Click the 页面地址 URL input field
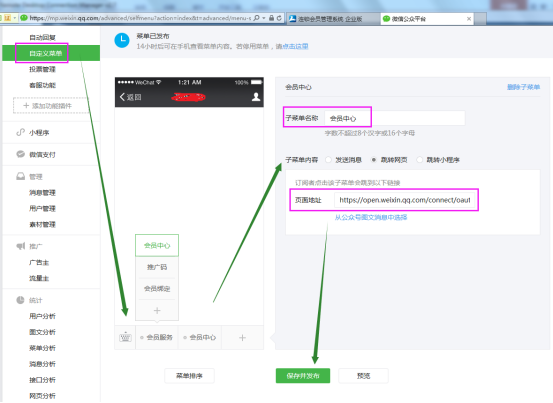The image size is (553, 403). tap(405, 200)
